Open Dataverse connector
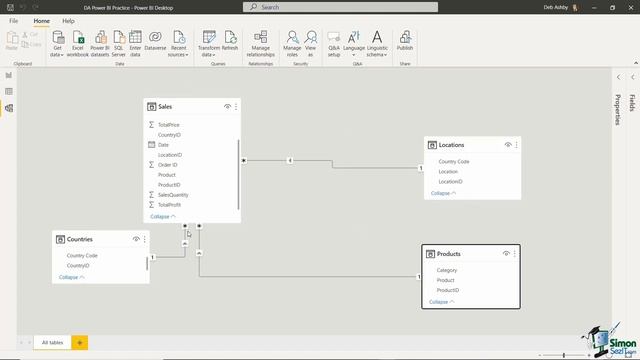 pyautogui.click(x=155, y=41)
